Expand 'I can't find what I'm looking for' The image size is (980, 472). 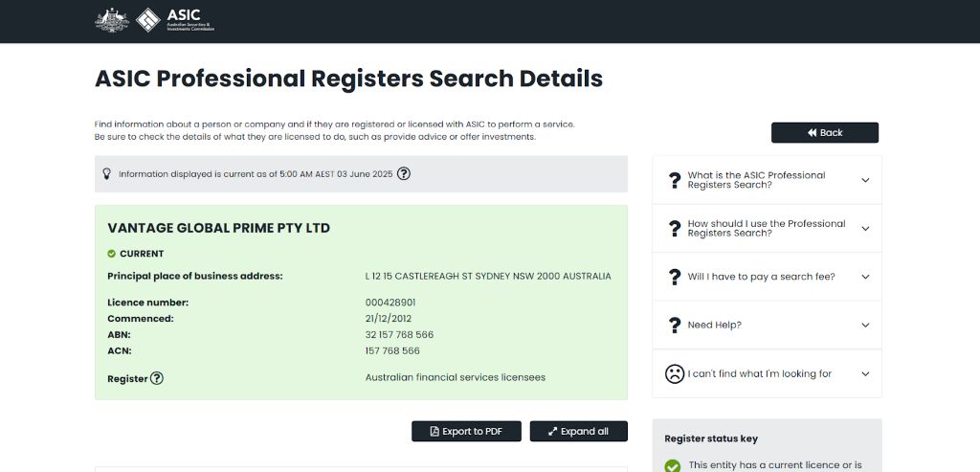point(767,373)
